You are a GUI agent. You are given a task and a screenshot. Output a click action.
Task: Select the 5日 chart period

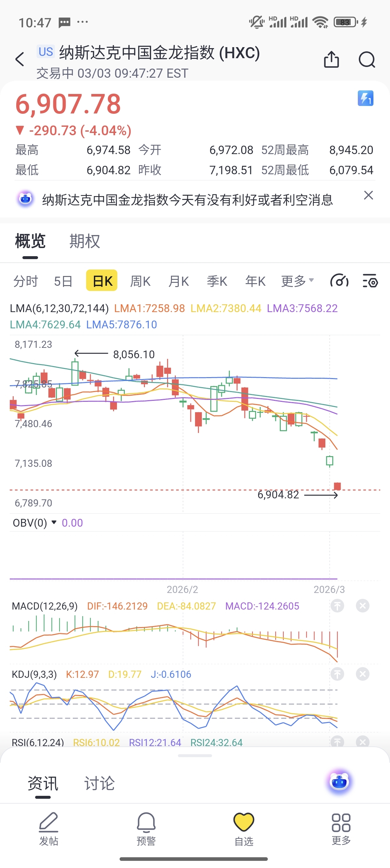pyautogui.click(x=63, y=281)
